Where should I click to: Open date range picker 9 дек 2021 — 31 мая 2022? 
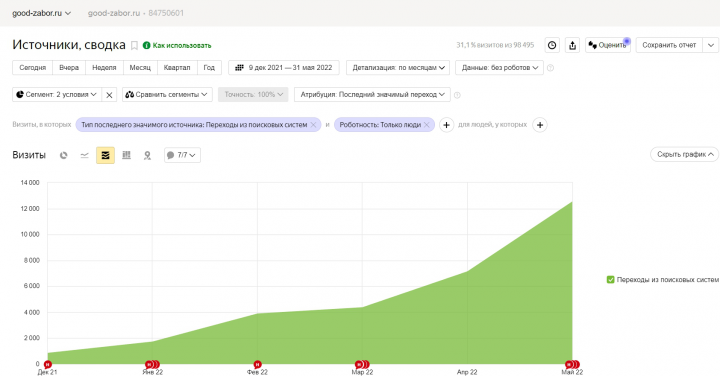click(284, 67)
